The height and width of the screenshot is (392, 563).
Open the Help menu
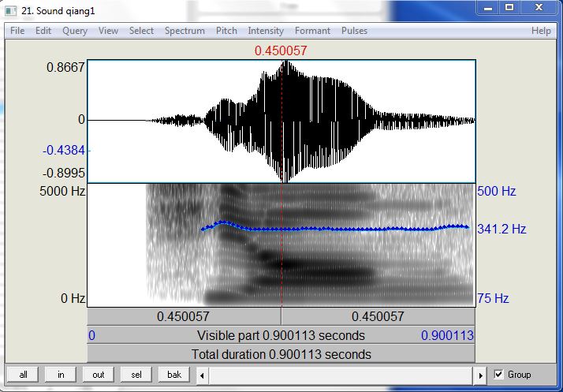click(541, 31)
